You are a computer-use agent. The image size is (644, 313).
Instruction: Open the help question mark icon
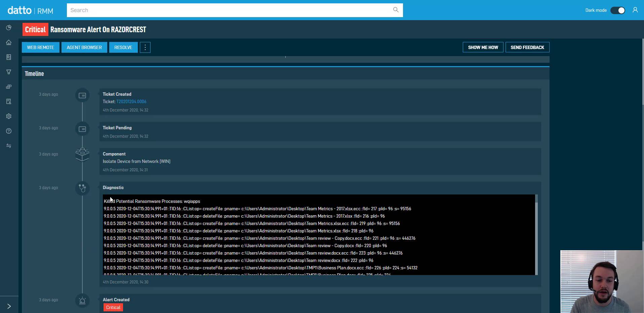coord(9,131)
